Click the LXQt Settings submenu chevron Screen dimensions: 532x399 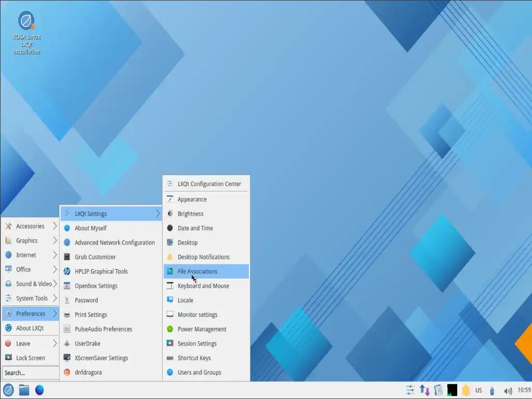157,214
